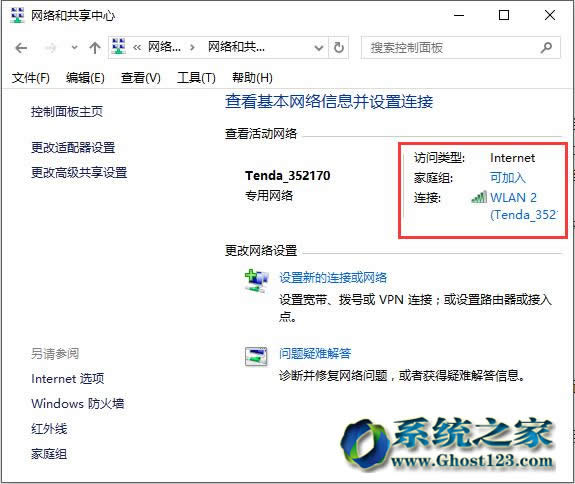
Task: Open Windows 防火墙 link
Action: point(78,404)
